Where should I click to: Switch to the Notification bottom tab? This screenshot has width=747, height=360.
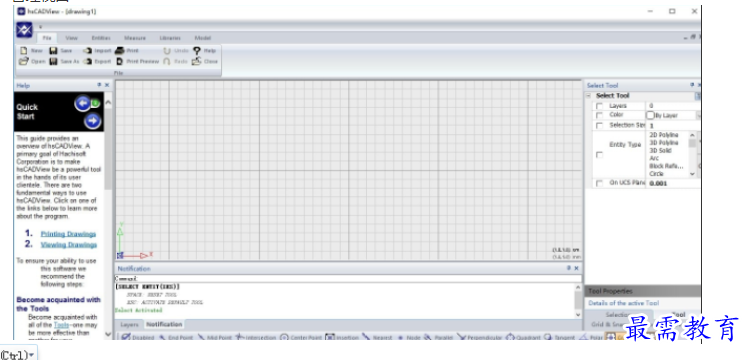point(164,325)
